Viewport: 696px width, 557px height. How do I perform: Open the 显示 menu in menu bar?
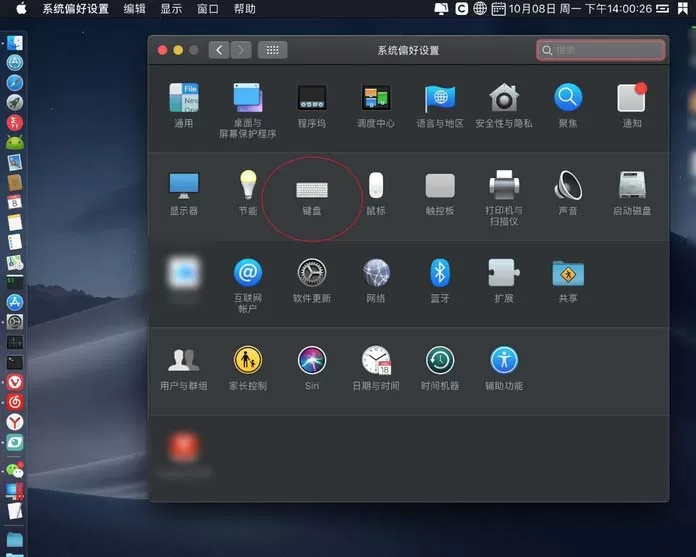pyautogui.click(x=171, y=9)
